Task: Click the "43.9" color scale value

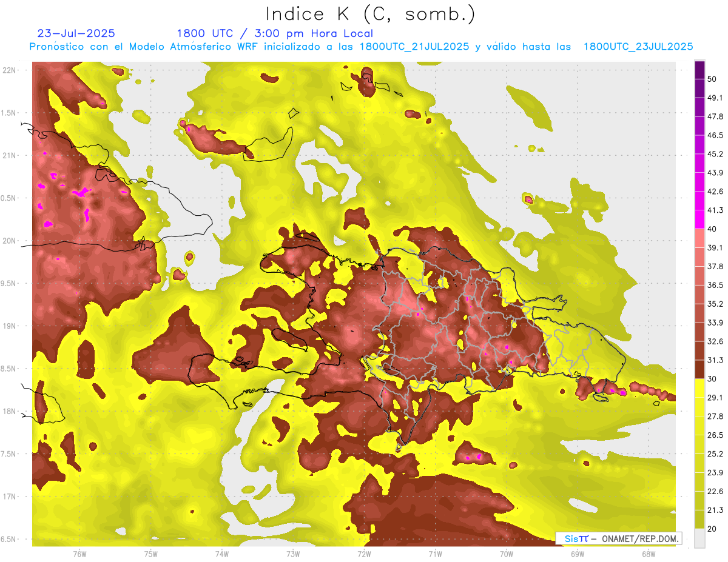Action: 715,173
